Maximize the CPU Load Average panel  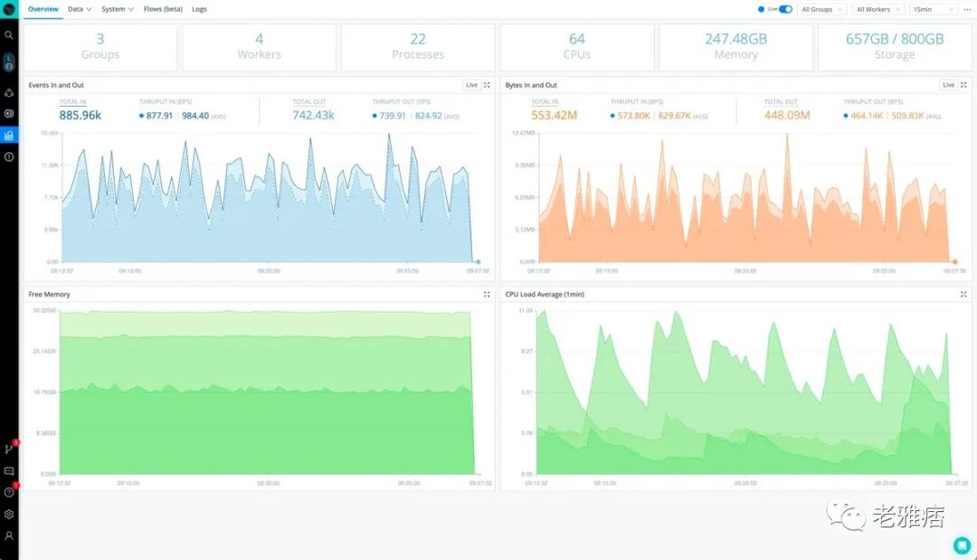963,294
